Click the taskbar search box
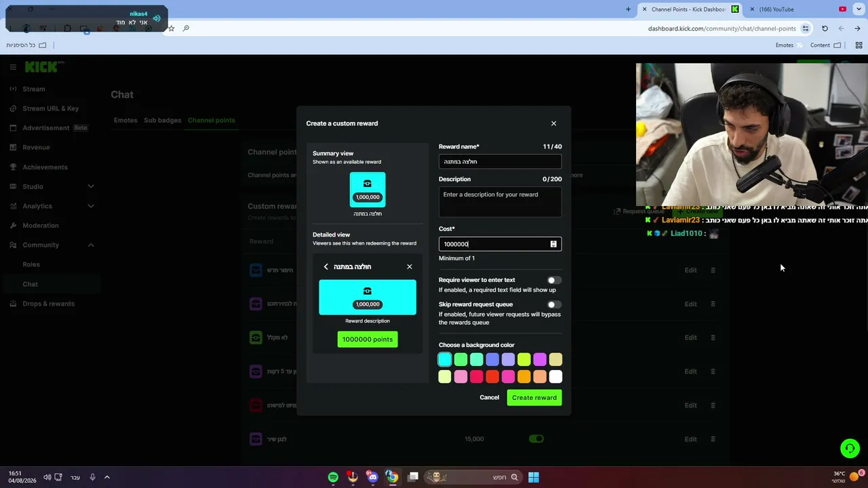This screenshot has width=868, height=488. [473, 477]
